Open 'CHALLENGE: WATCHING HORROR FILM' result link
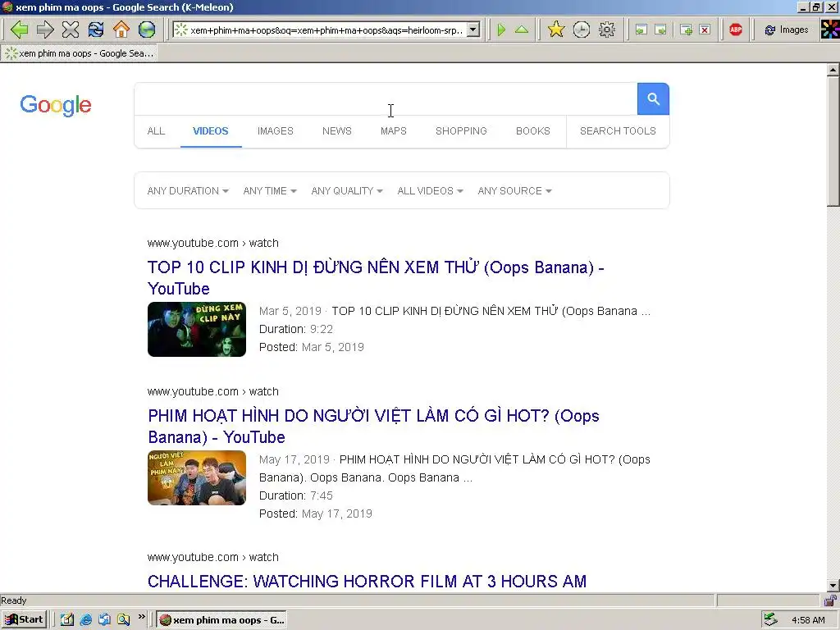Image resolution: width=840 pixels, height=630 pixels. pos(367,582)
